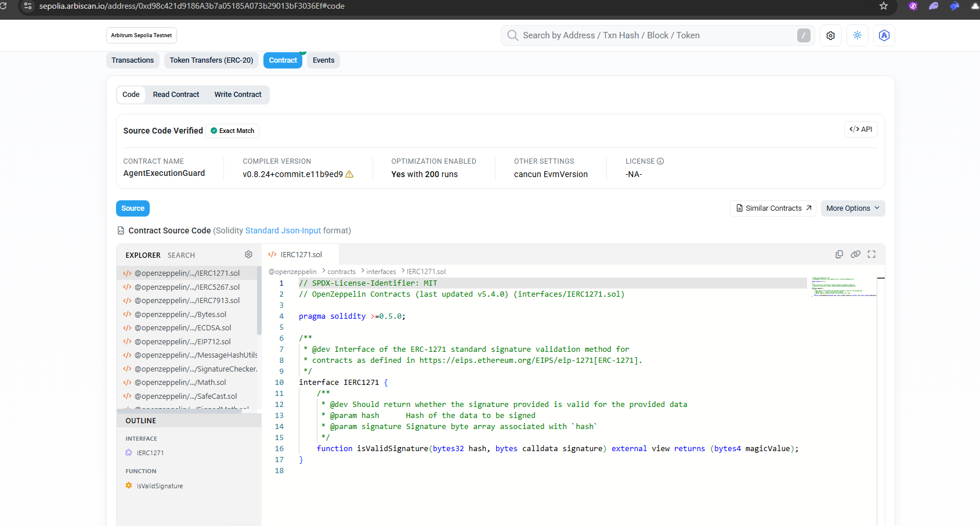This screenshot has width=980, height=526.
Task: Click the 'pragma solidity >=0.5.0;' code line
Action: tap(352, 316)
